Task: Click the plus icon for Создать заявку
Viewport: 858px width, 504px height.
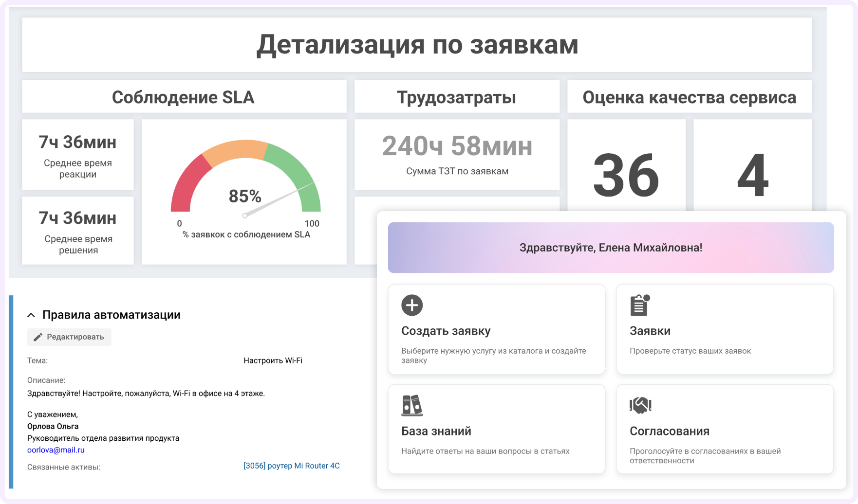Action: coord(411,305)
